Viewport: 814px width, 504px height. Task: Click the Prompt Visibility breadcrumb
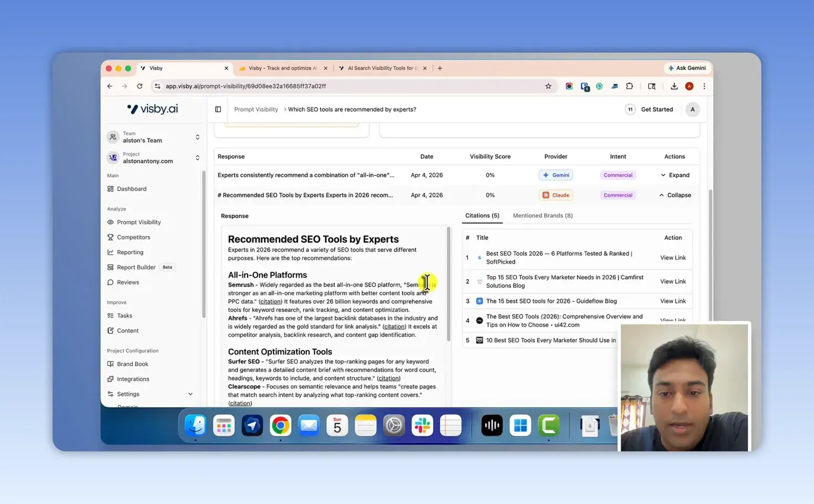click(x=256, y=110)
